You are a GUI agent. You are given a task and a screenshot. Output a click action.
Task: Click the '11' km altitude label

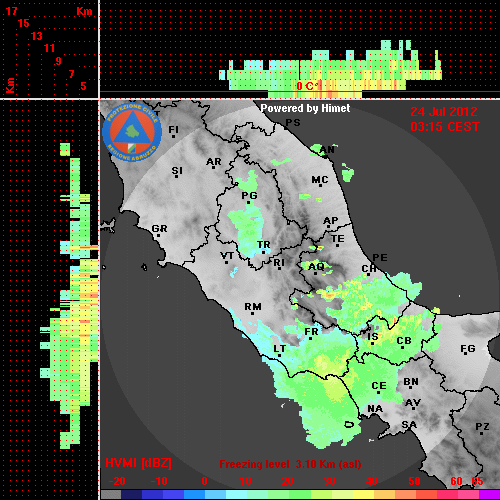tap(49, 48)
